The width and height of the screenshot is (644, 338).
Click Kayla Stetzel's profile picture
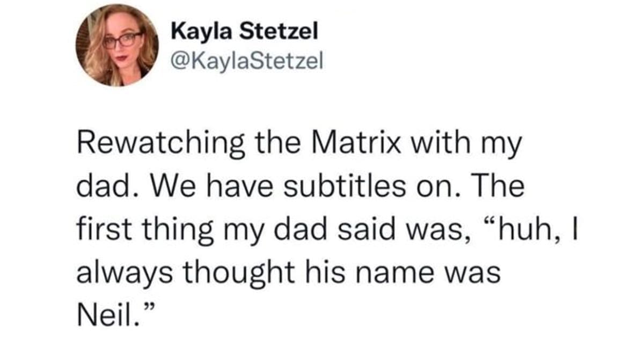pos(117,45)
